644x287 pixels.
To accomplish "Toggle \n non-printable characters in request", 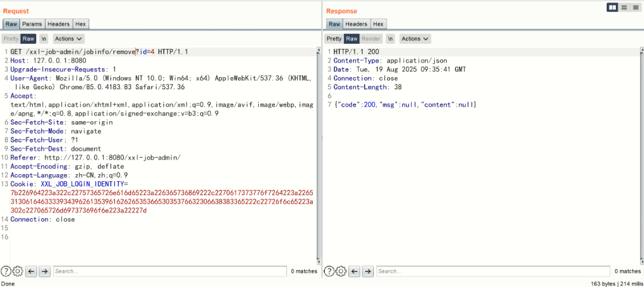I will click(44, 39).
